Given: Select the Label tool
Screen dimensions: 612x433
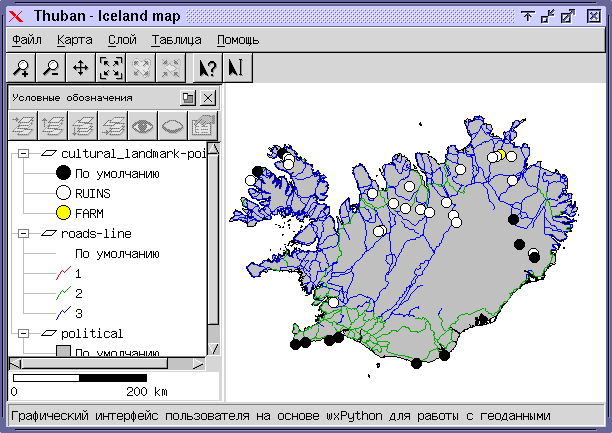Looking at the screenshot, I should [238, 68].
